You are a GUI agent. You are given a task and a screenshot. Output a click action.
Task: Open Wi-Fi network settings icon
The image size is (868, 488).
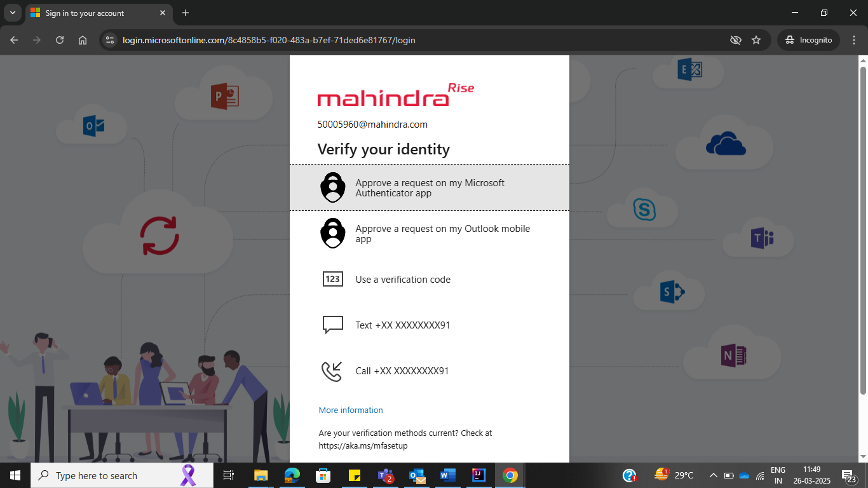tap(760, 475)
